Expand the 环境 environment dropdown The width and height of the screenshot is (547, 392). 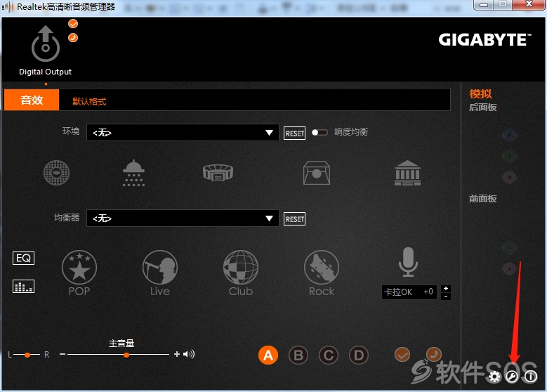coord(183,133)
